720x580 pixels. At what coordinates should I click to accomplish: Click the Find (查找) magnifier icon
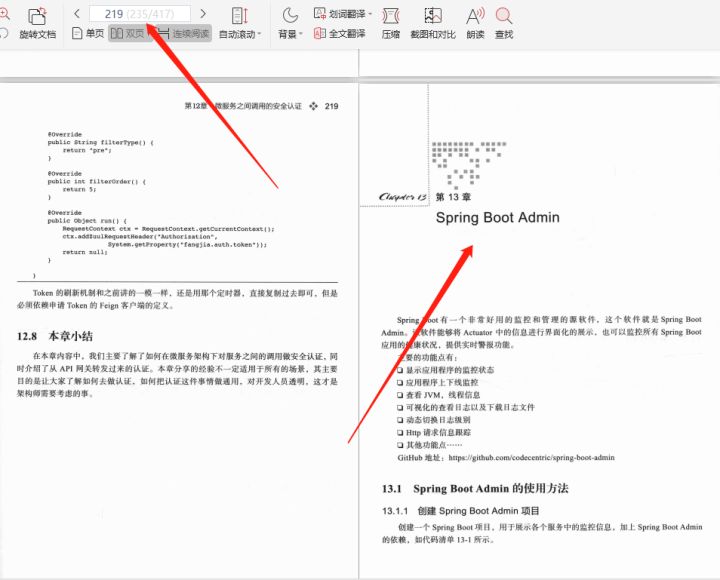pyautogui.click(x=504, y=17)
